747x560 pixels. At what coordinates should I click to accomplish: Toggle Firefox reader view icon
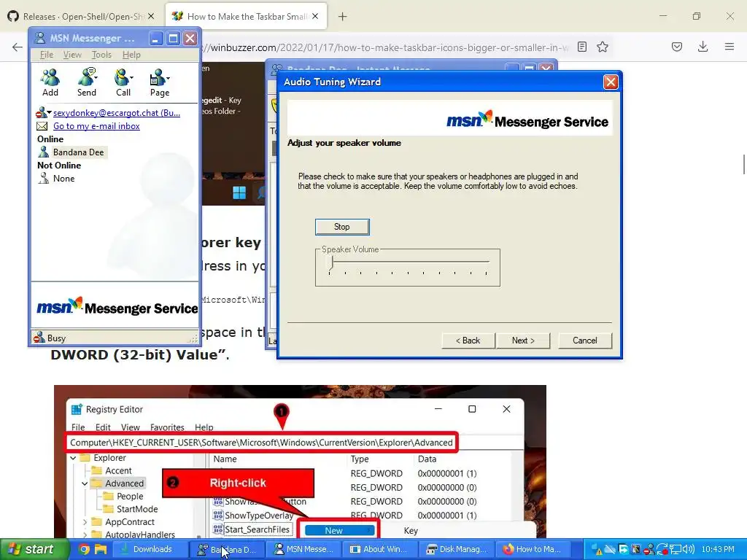pos(581,47)
